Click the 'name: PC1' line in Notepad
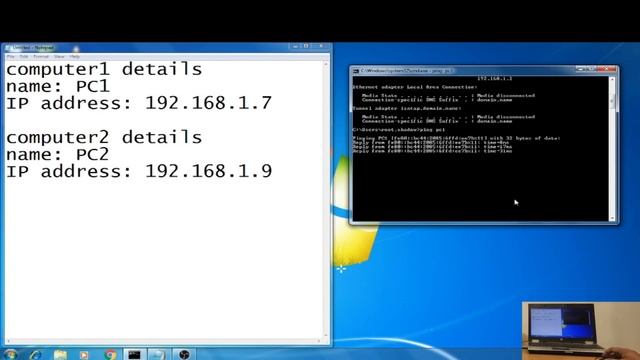Image resolution: width=640 pixels, height=360 pixels. click(58, 86)
